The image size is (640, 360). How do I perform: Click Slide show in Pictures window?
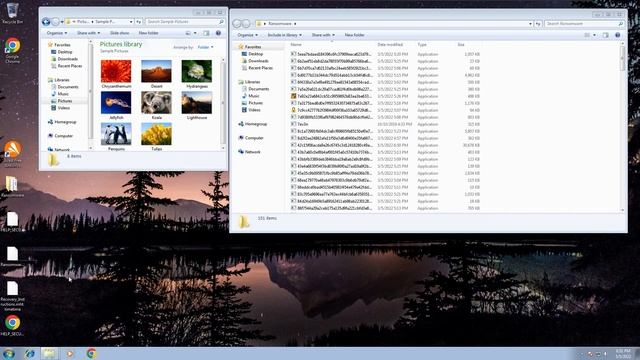[x=120, y=33]
